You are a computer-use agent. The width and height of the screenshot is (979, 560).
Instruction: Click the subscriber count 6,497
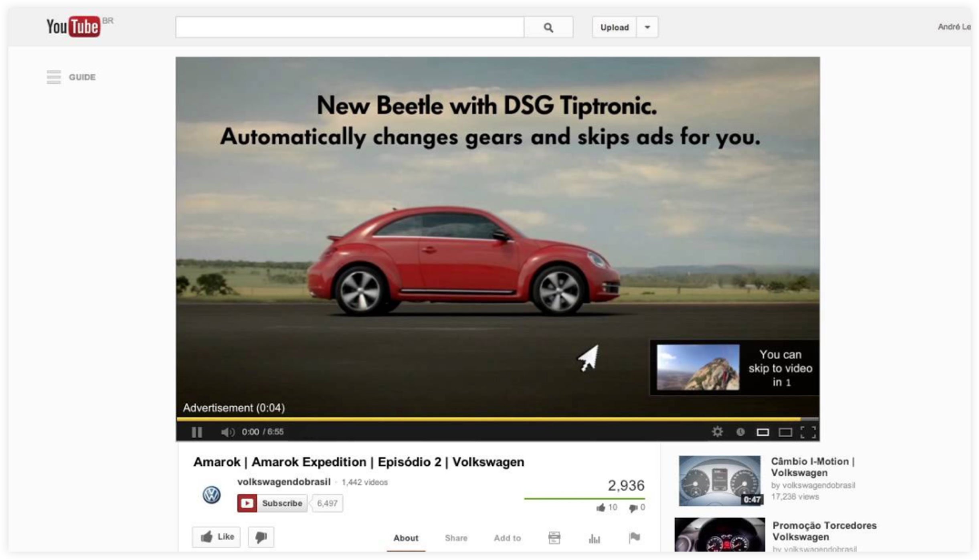[x=327, y=503]
